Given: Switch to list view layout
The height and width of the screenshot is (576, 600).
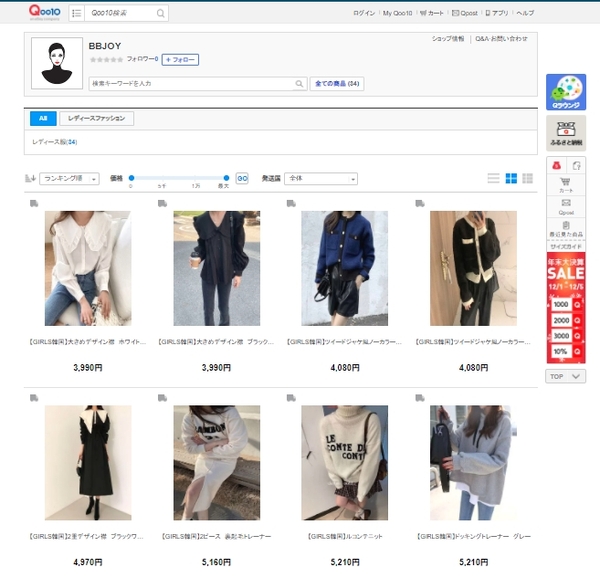Looking at the screenshot, I should tap(493, 178).
